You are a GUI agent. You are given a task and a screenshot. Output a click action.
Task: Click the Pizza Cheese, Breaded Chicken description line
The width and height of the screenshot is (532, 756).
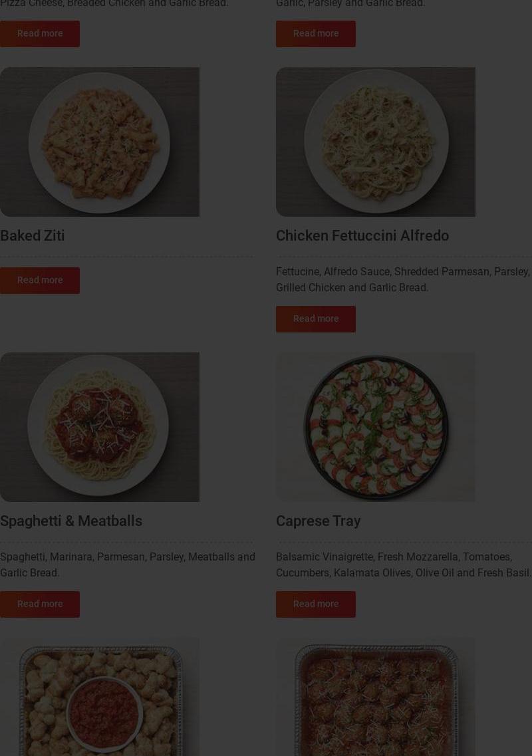pos(114,4)
